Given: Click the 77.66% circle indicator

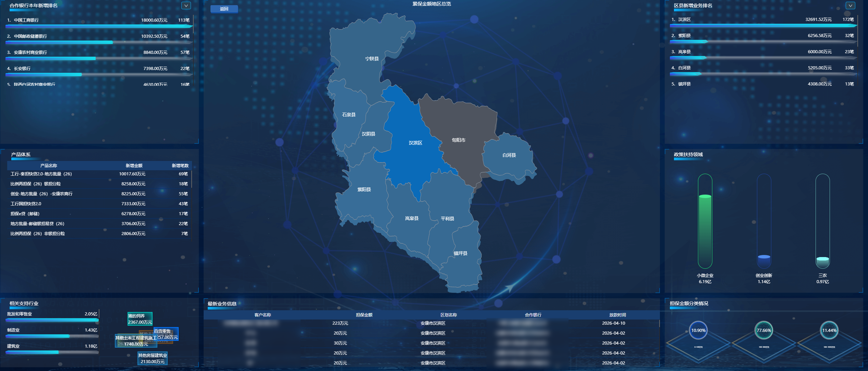Looking at the screenshot, I should click(x=763, y=331).
